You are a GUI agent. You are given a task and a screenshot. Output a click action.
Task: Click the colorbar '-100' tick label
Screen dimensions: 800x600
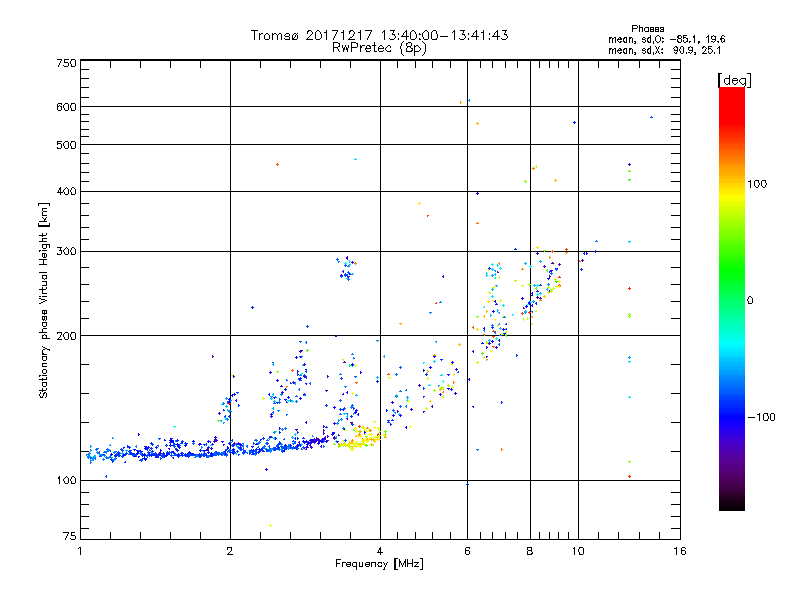pyautogui.click(x=761, y=417)
